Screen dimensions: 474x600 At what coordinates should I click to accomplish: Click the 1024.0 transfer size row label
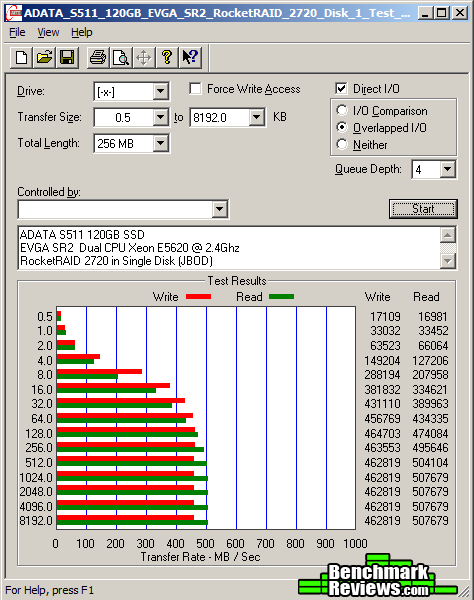point(36,478)
